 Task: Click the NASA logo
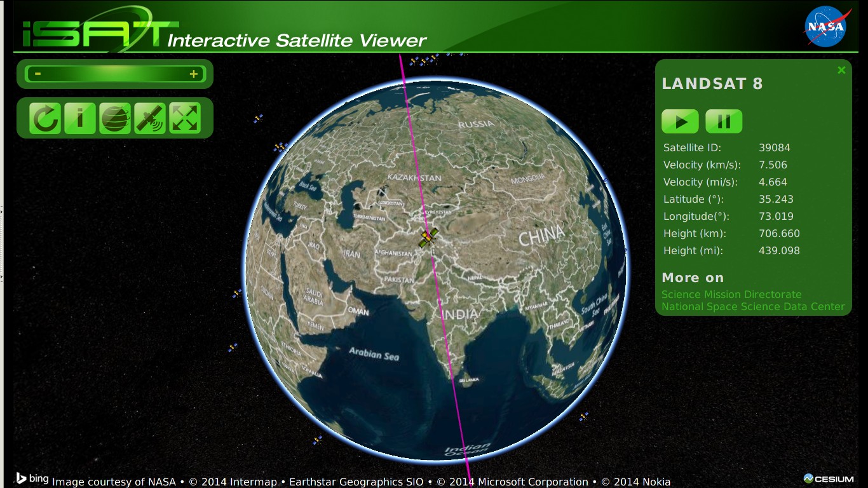click(x=825, y=27)
